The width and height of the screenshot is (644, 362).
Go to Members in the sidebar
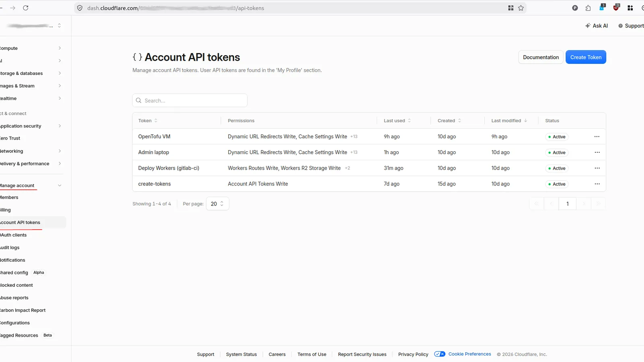tap(9, 197)
